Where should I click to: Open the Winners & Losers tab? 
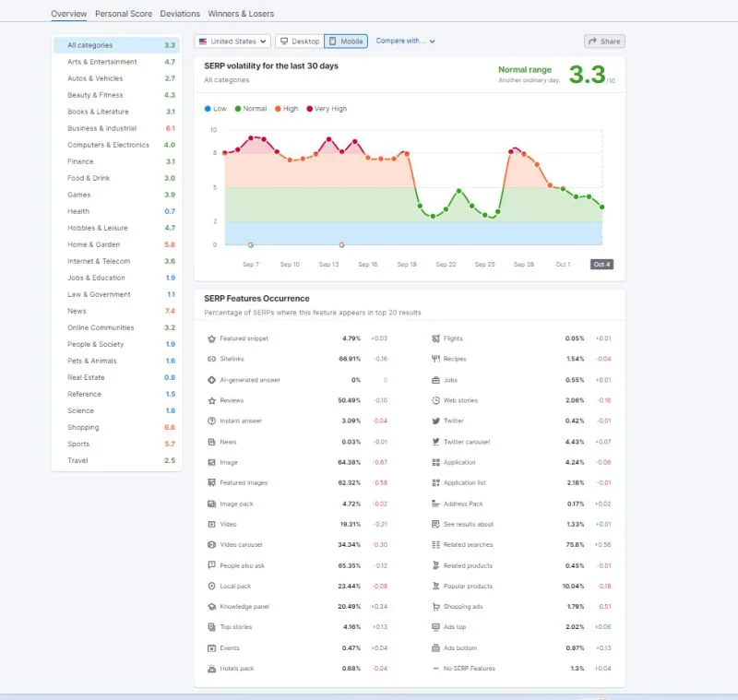coord(241,14)
